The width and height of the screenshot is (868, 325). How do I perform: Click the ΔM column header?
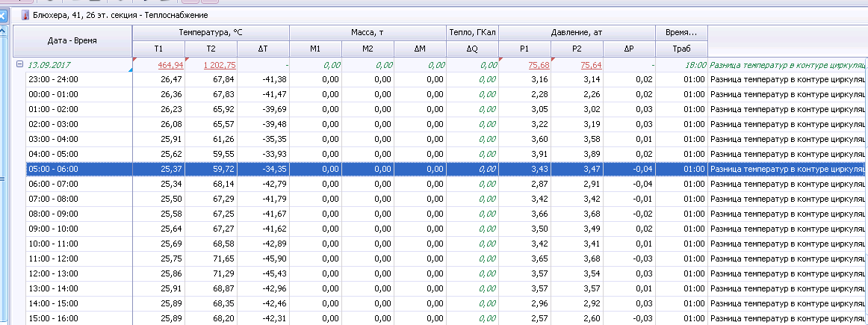(x=420, y=49)
